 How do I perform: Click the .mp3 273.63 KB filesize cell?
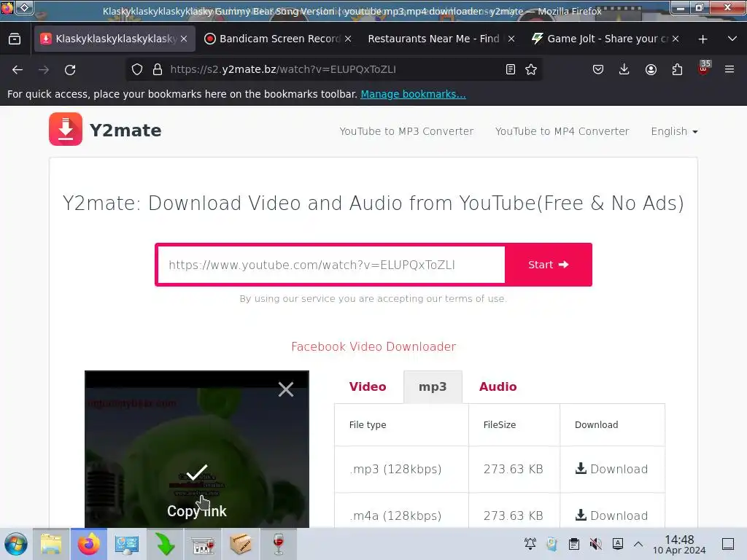[514, 469]
